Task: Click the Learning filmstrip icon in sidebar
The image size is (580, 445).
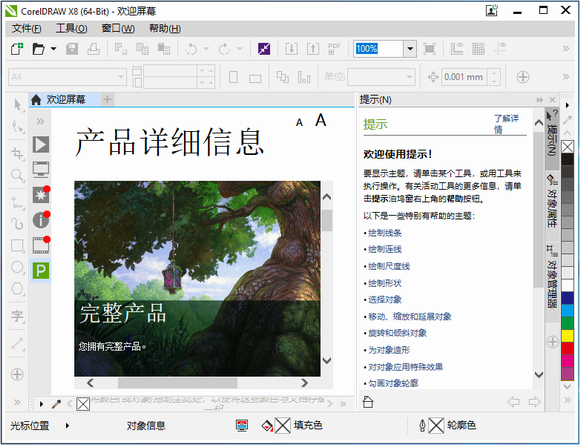Action: [x=41, y=245]
